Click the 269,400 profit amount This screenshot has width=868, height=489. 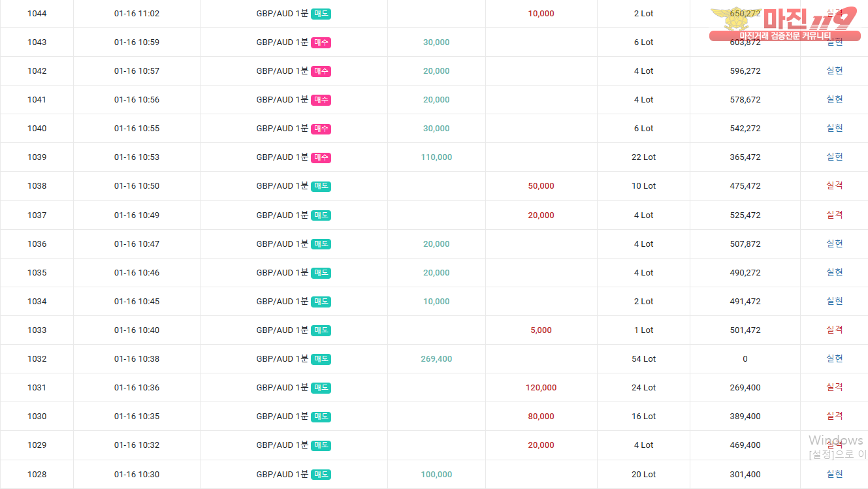click(x=436, y=359)
